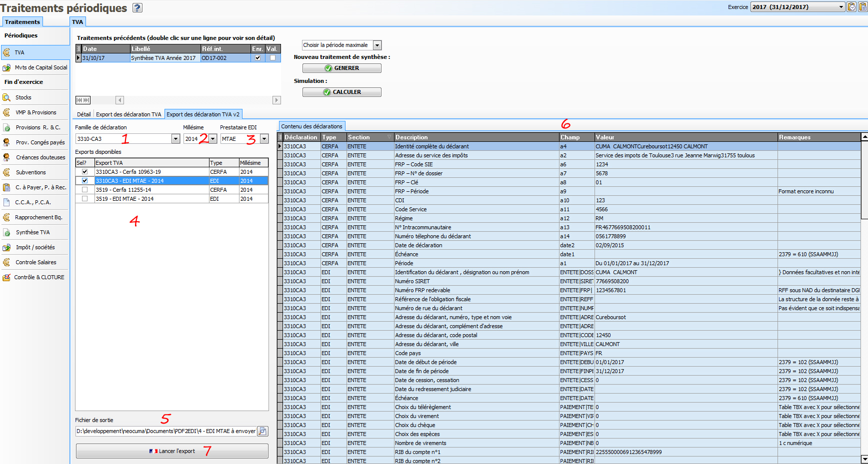Switch to Traitements tab

tap(22, 22)
